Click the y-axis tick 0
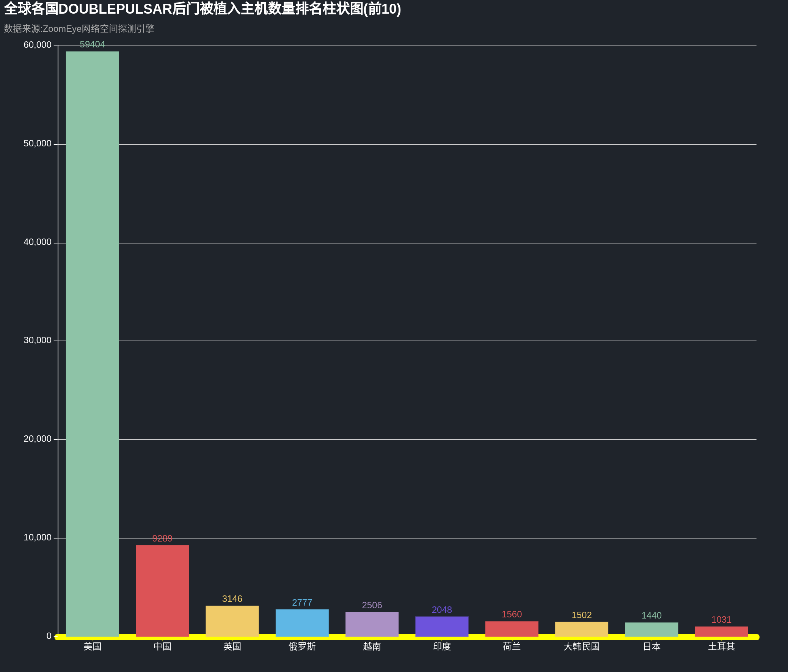The image size is (788, 672). point(49,636)
